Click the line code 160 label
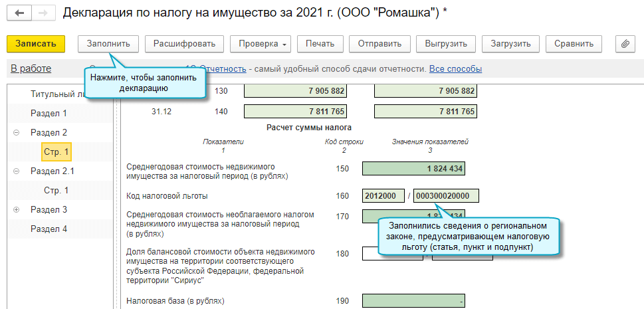Viewport: 644px width, 309px height. (x=342, y=197)
